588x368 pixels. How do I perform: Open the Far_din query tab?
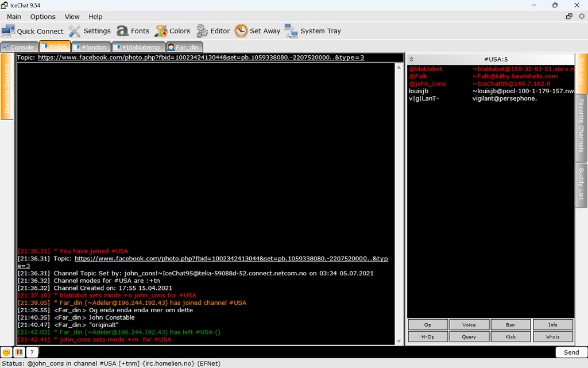(x=184, y=47)
